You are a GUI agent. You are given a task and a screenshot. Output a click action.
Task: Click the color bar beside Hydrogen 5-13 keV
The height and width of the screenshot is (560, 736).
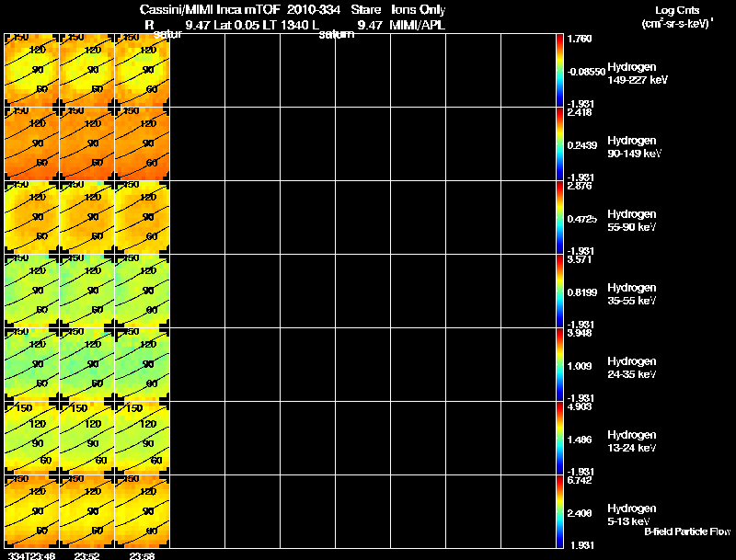tap(559, 511)
